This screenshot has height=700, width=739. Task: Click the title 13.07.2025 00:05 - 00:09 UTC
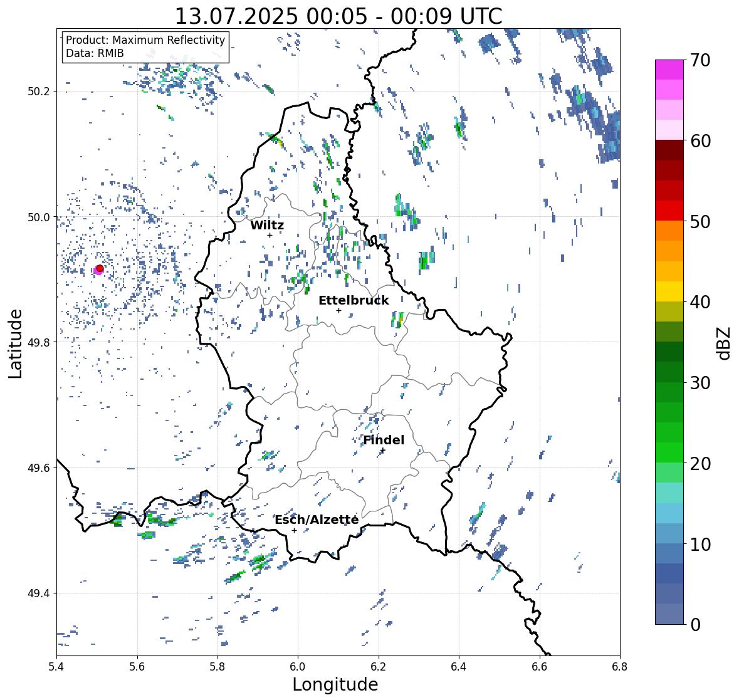pos(338,16)
